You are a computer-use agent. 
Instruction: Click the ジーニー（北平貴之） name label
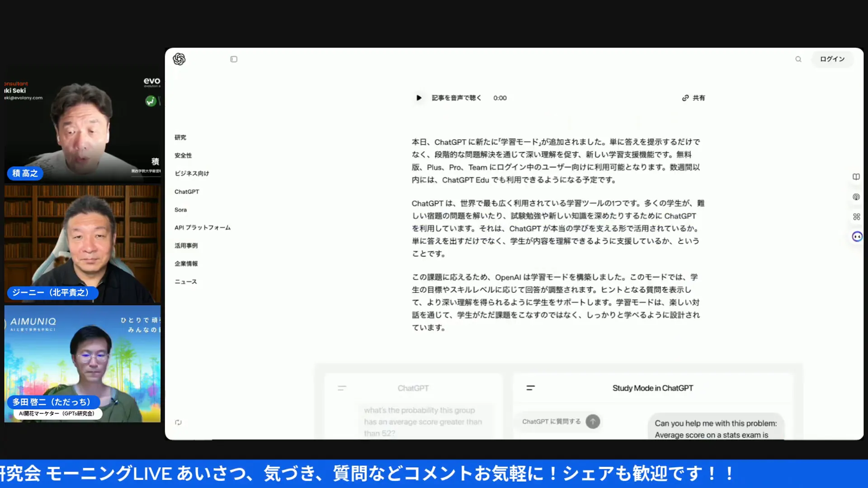(52, 293)
